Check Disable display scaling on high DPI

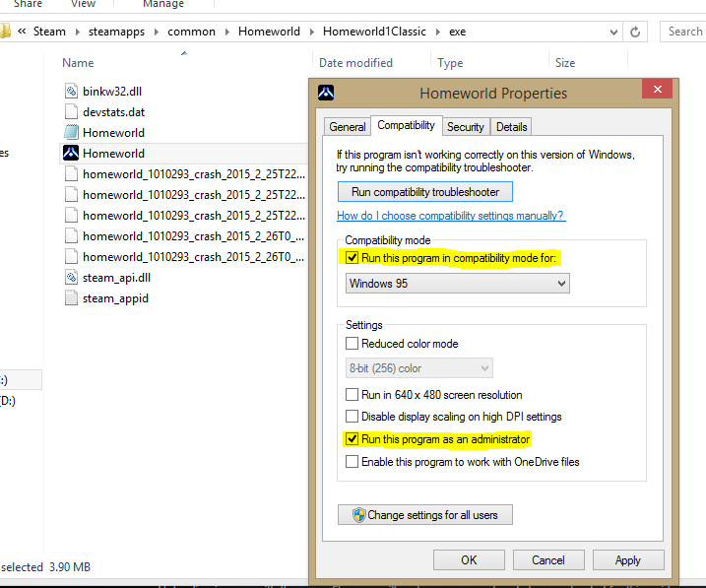[x=352, y=416]
